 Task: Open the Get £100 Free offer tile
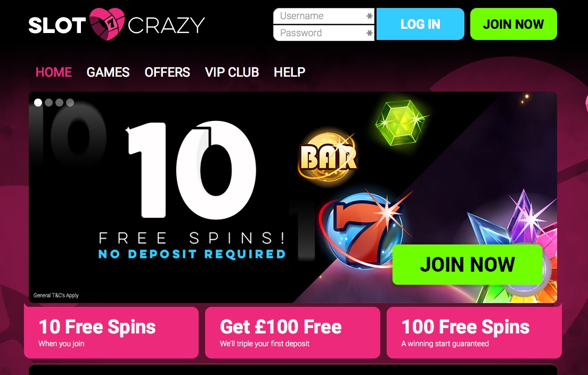[292, 332]
